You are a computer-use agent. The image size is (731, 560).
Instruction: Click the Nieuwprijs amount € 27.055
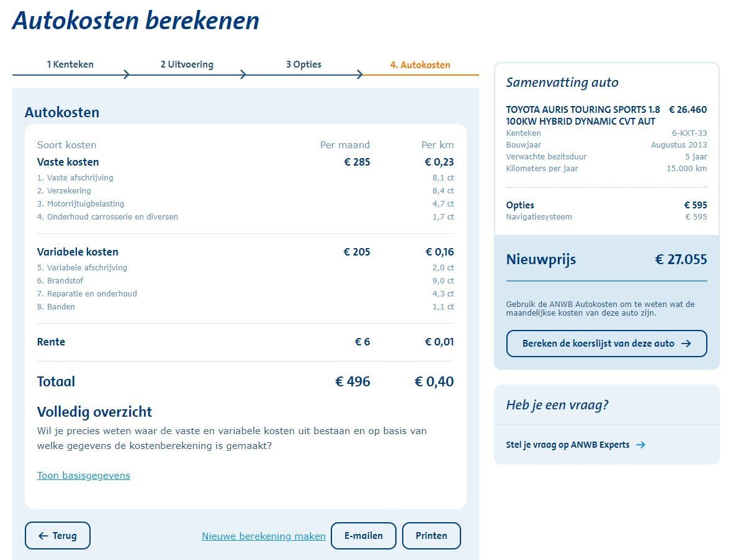point(681,260)
